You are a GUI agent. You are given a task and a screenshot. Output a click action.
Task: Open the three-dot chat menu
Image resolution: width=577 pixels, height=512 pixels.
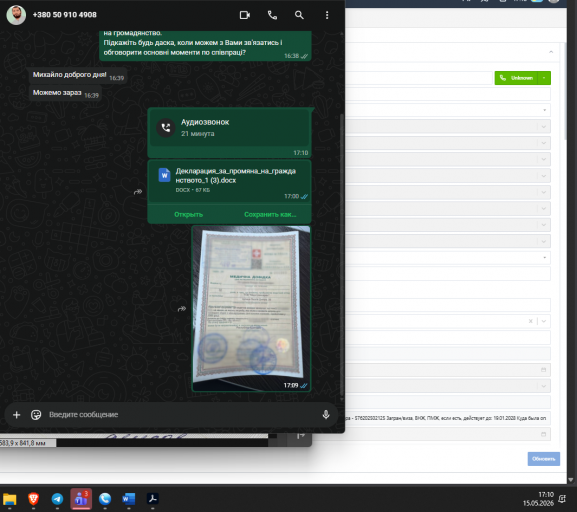(x=327, y=15)
